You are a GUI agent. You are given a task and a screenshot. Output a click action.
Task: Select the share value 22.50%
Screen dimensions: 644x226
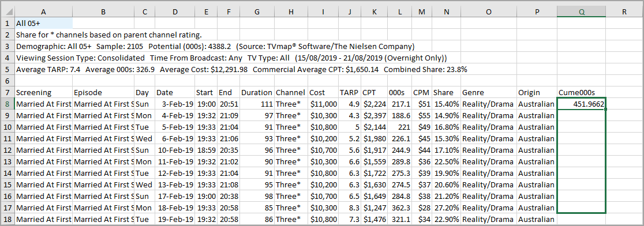coord(447,161)
